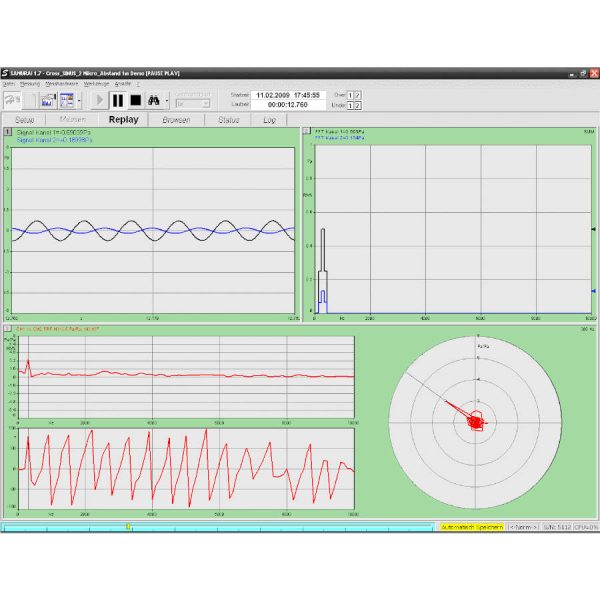Click the blank document toolbar icon
600x600 pixels.
pos(30,101)
